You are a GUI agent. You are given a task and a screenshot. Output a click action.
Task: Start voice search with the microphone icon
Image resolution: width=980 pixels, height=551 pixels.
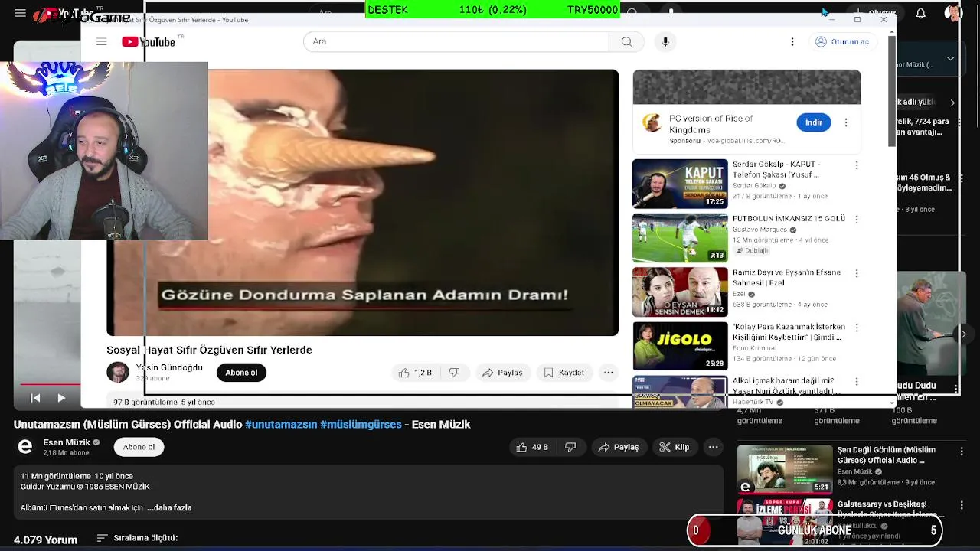(665, 41)
